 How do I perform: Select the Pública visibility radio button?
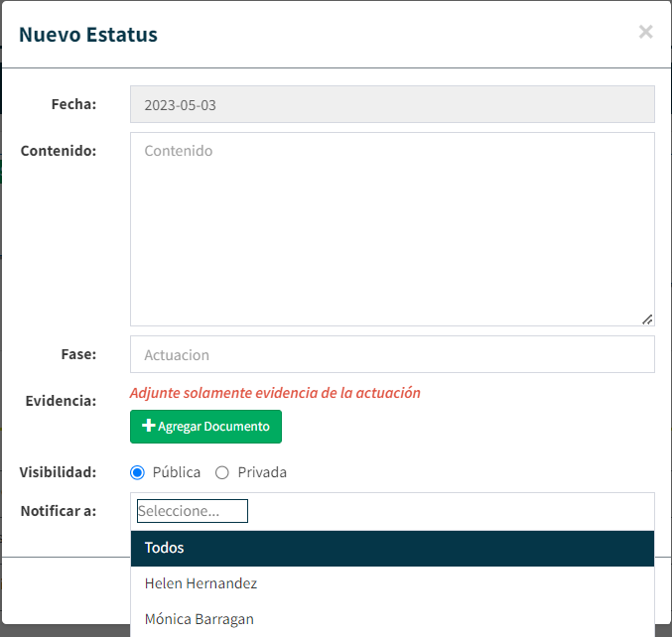click(x=137, y=472)
